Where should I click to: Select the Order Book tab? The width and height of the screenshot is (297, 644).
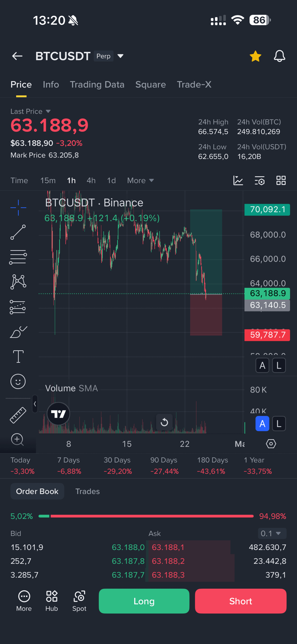point(37,492)
